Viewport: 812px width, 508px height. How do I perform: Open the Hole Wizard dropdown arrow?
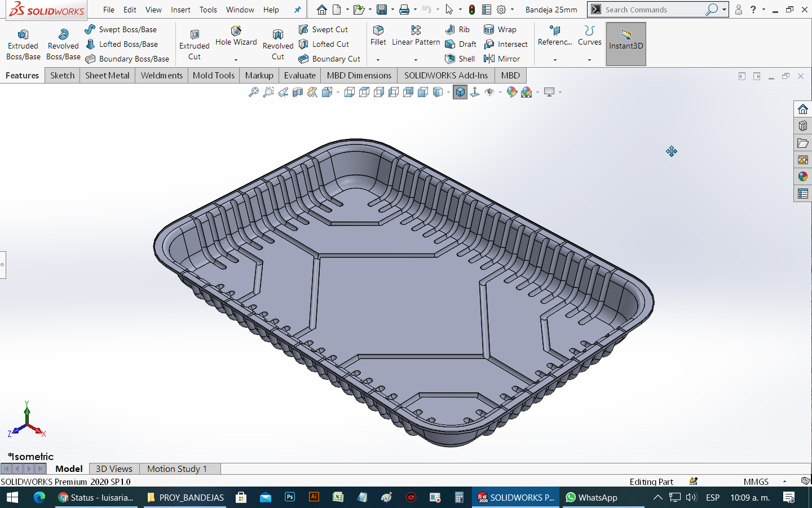(x=236, y=60)
